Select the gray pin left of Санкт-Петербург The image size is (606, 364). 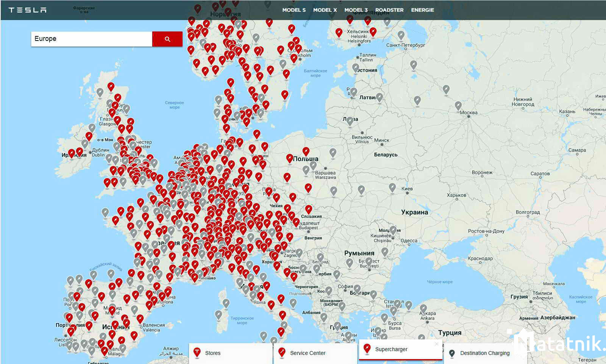pyautogui.click(x=401, y=35)
